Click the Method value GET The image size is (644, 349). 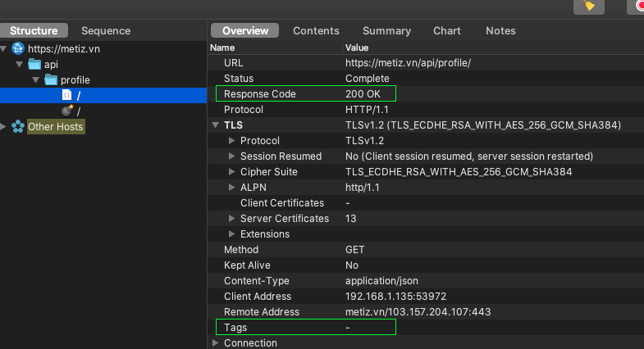pos(355,250)
